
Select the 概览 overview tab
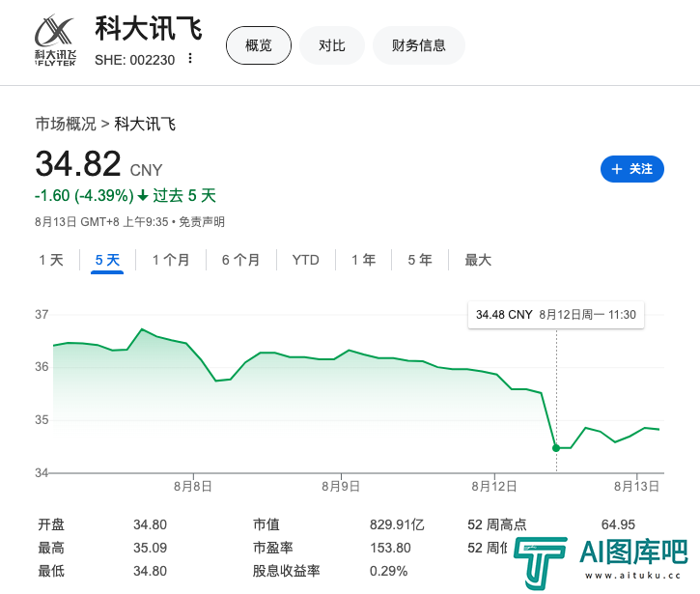(259, 45)
